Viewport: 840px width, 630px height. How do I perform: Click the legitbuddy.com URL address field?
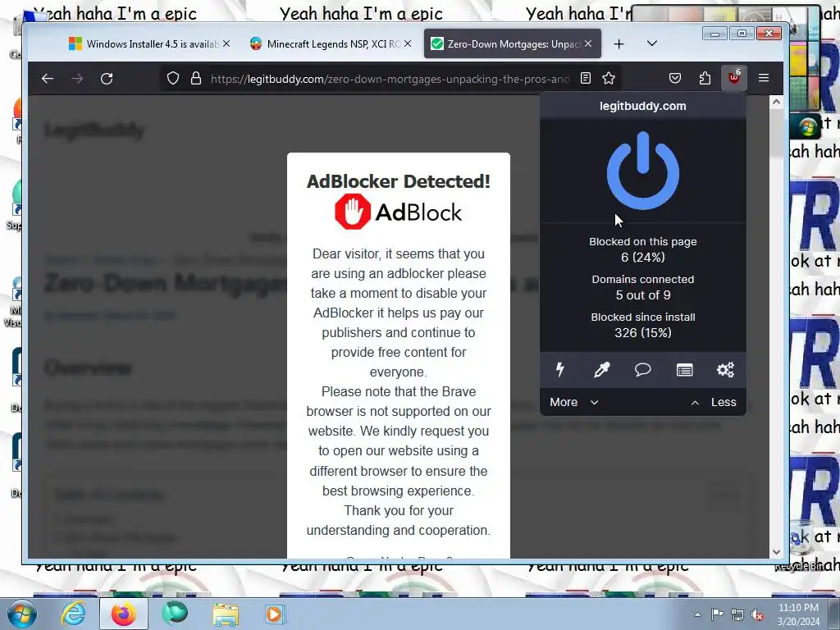coord(390,79)
